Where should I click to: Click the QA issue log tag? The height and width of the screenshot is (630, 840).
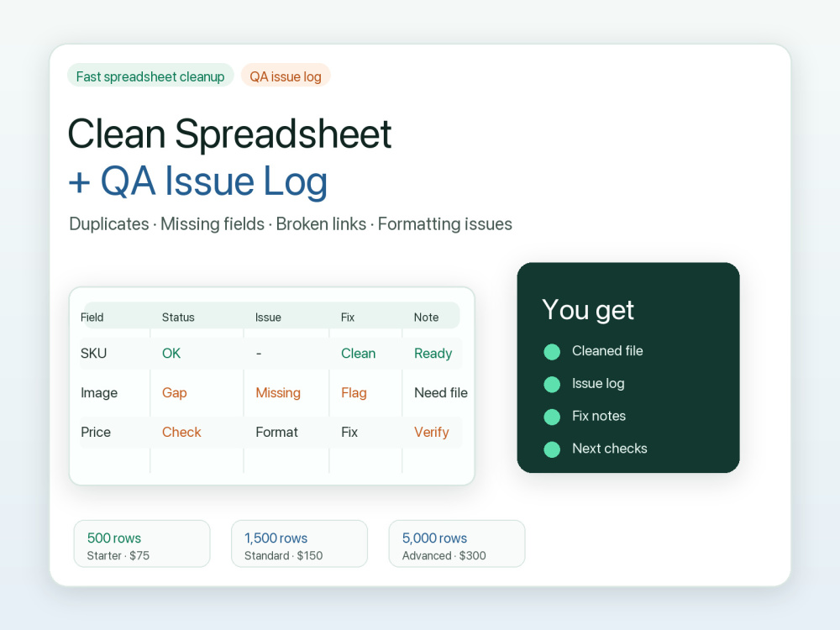click(x=286, y=76)
